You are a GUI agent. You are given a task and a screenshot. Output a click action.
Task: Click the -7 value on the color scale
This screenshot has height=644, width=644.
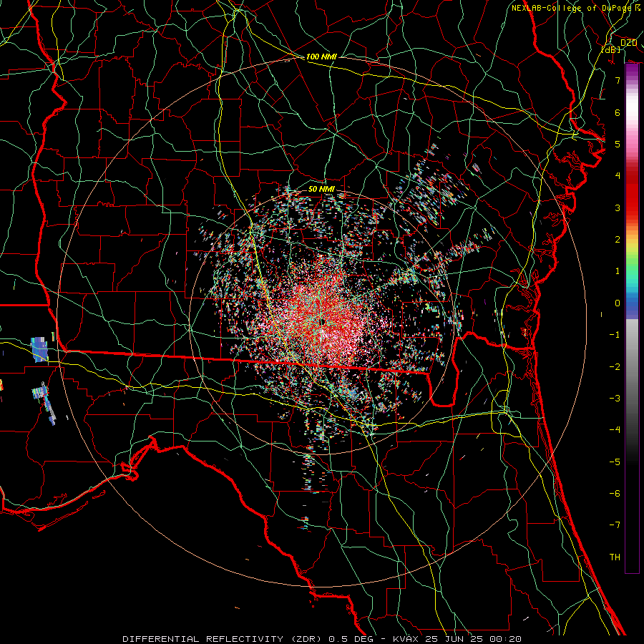[x=615, y=525]
